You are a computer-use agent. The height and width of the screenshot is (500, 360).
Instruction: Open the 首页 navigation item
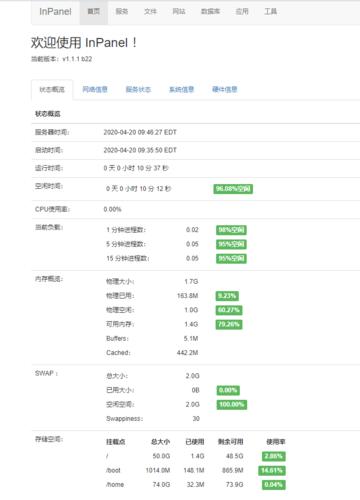(x=94, y=12)
